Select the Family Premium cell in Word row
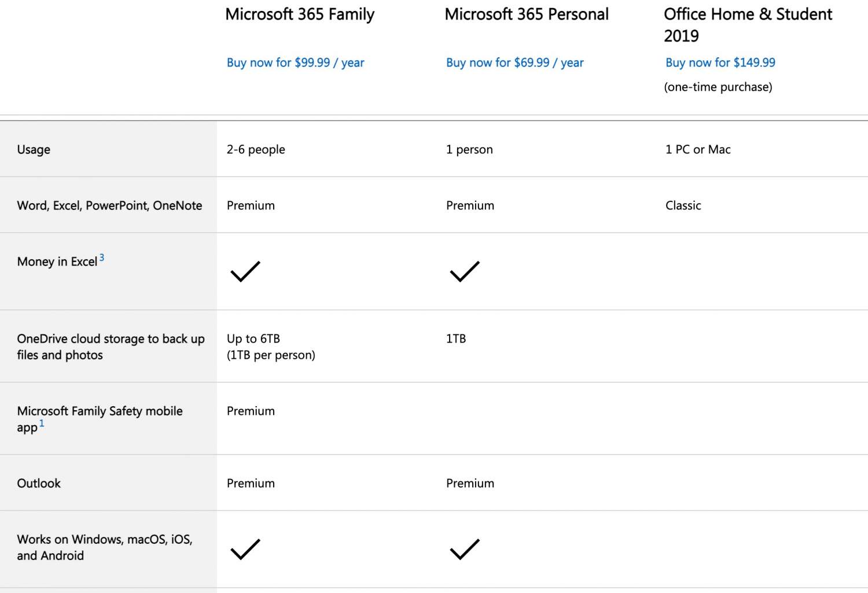Image resolution: width=868 pixels, height=593 pixels. (x=251, y=205)
